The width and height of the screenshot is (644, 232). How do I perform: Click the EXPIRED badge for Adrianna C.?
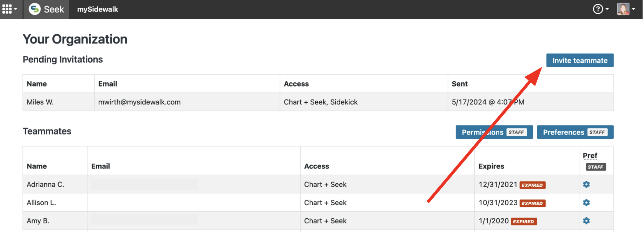[532, 185]
